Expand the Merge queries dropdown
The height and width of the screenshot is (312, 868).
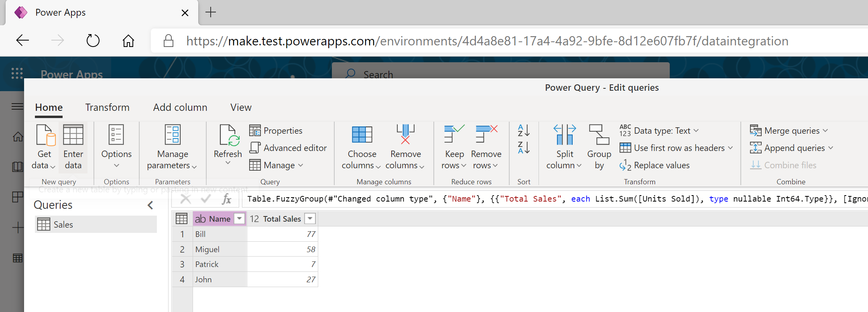point(825,131)
